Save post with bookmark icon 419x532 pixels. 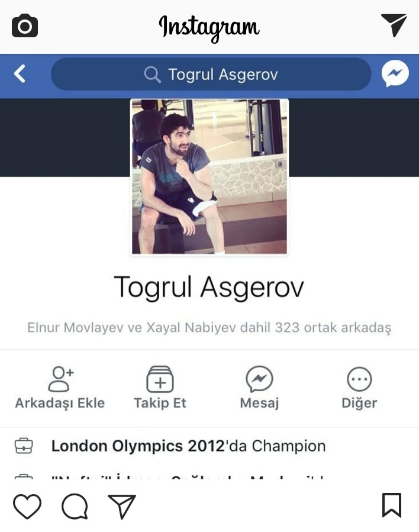[392, 505]
